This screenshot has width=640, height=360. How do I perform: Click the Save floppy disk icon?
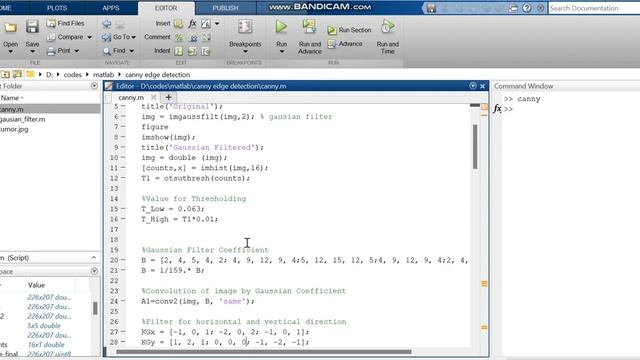(x=32, y=27)
